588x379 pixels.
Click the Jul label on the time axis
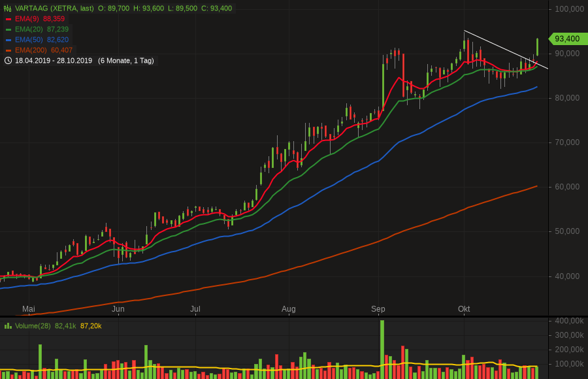(195, 309)
